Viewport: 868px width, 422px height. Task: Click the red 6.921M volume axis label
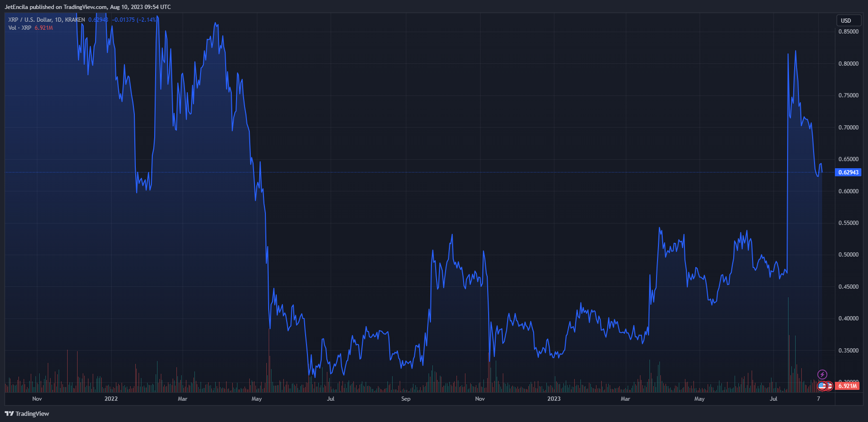pyautogui.click(x=847, y=386)
